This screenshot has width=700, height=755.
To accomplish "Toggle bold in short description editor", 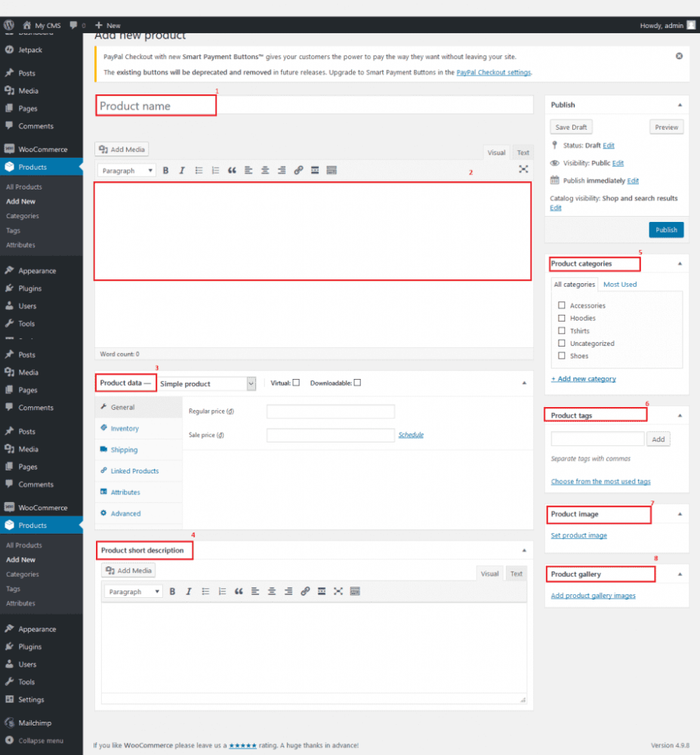I will 172,591.
